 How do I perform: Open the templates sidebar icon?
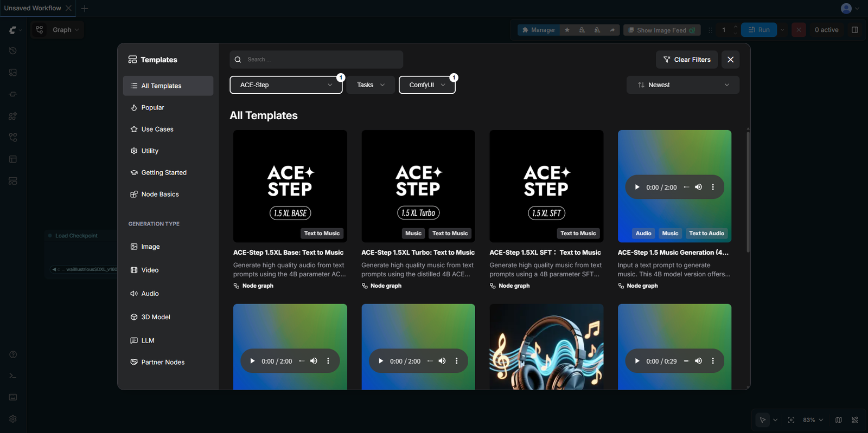pyautogui.click(x=13, y=181)
